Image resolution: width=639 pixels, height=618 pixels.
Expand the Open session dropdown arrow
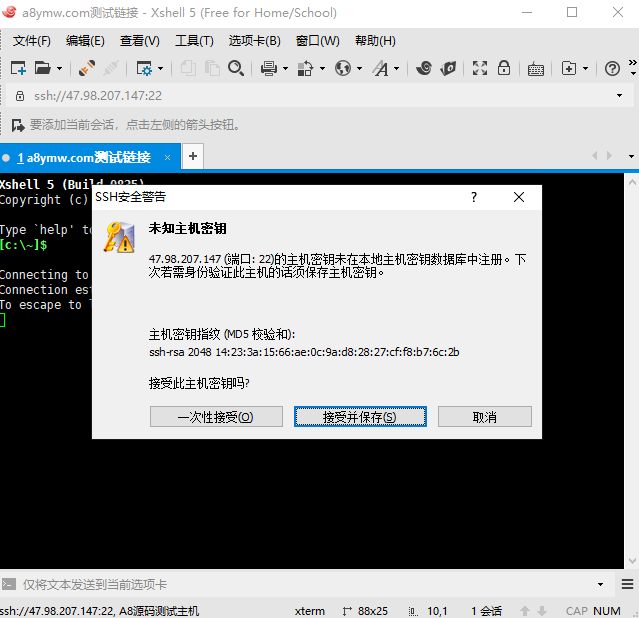[59, 68]
